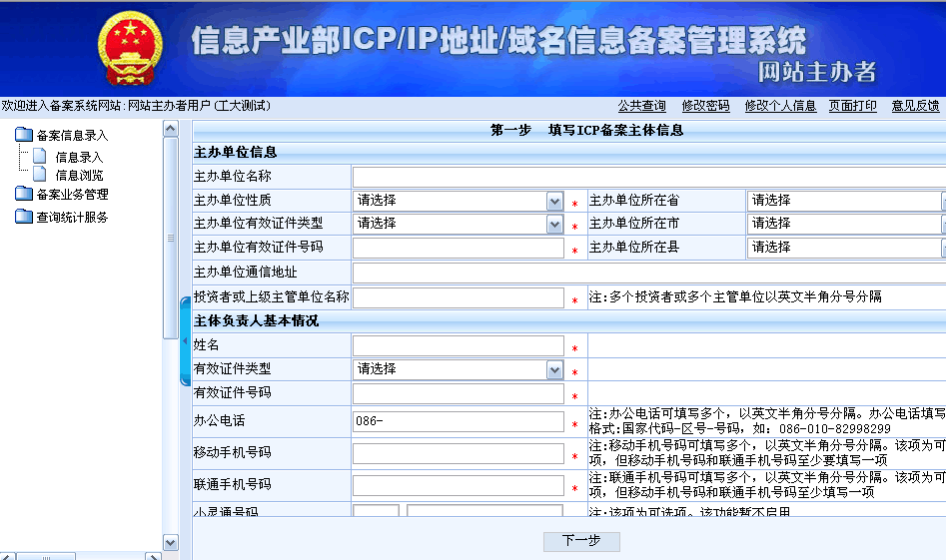Open the 主办单位有效证件类型 dropdown
946x560 pixels.
coord(555,225)
